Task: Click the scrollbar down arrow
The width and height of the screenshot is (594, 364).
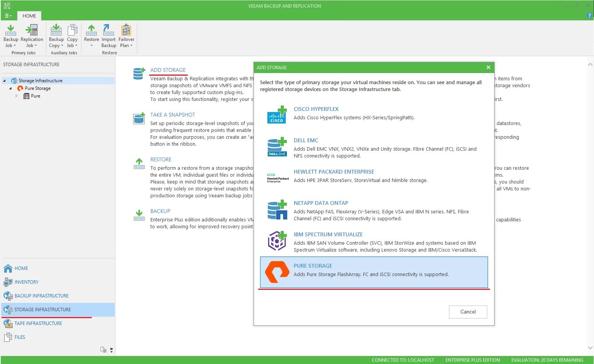Action: pyautogui.click(x=590, y=348)
